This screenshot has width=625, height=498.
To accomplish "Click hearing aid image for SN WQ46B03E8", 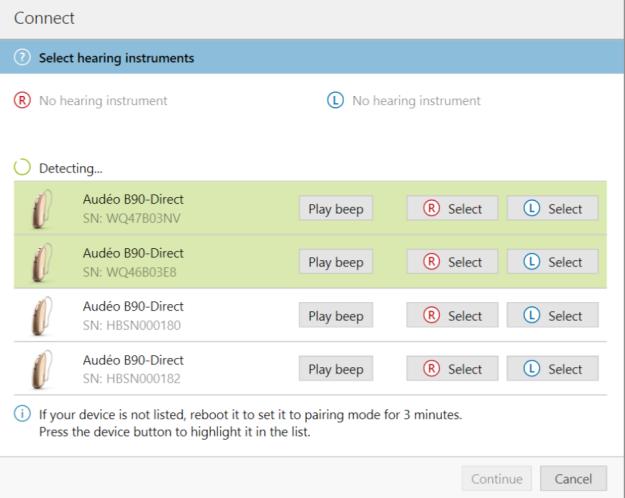I will [42, 262].
